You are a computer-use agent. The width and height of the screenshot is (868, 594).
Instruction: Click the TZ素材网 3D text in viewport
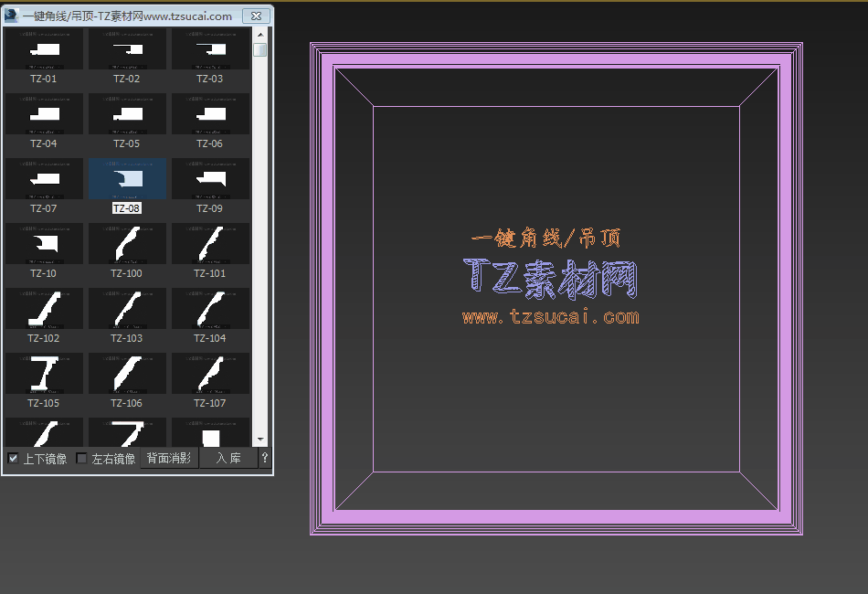tap(550, 279)
